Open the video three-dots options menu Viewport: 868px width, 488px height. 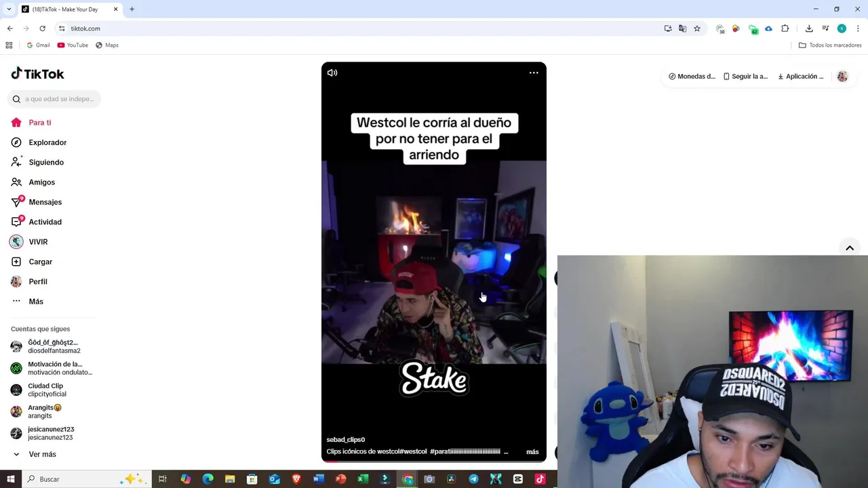[534, 73]
